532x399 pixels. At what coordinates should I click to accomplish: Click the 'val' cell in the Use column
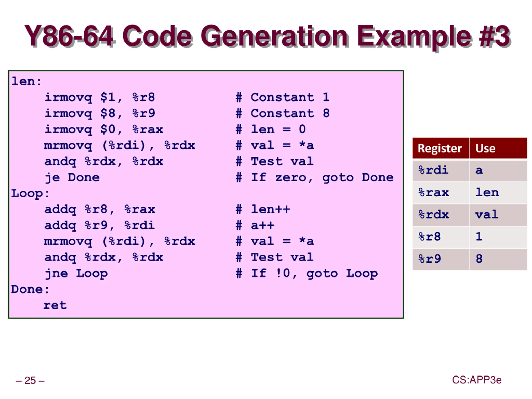tap(498, 215)
